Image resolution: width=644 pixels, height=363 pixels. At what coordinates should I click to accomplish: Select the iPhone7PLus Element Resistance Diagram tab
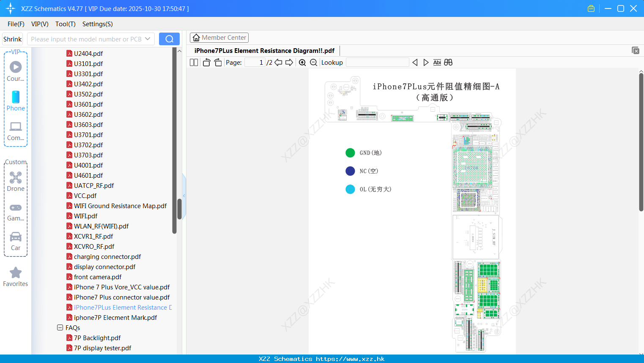264,51
